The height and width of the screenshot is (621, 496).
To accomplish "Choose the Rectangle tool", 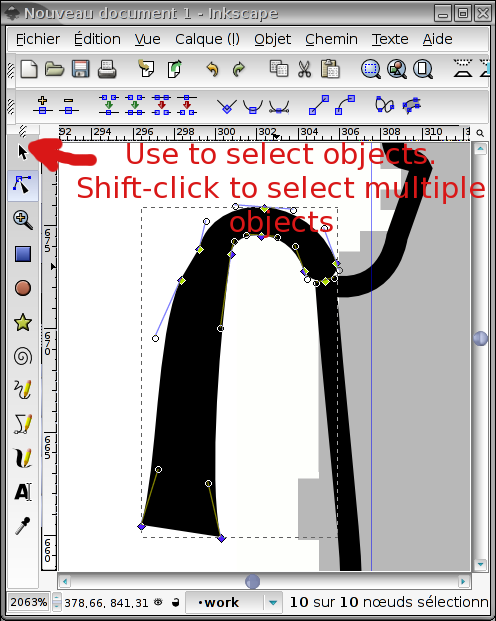I will (x=23, y=254).
